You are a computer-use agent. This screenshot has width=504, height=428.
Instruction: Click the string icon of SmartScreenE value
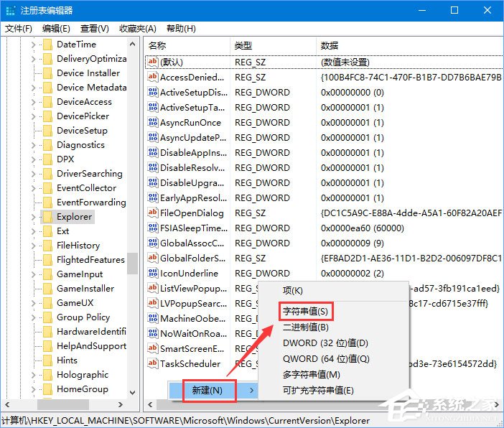152,348
